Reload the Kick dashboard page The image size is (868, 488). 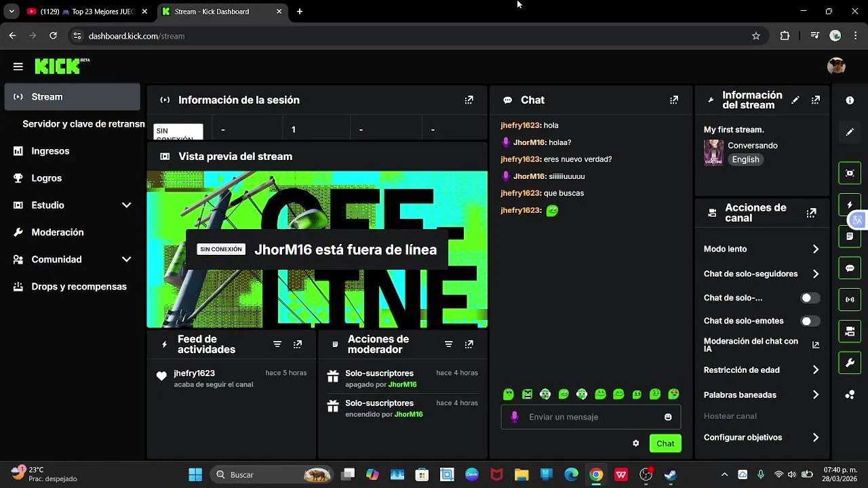pos(54,36)
